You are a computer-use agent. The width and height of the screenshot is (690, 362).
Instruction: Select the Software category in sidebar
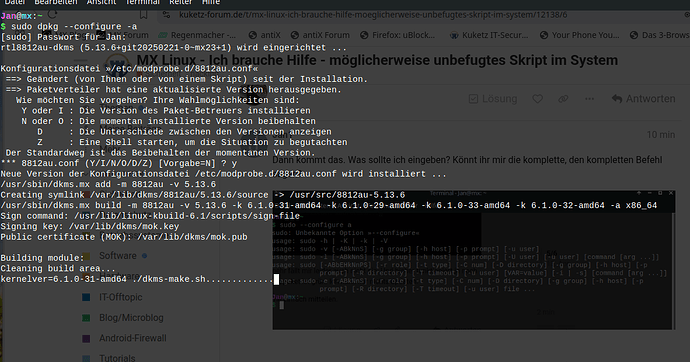tap(117, 256)
